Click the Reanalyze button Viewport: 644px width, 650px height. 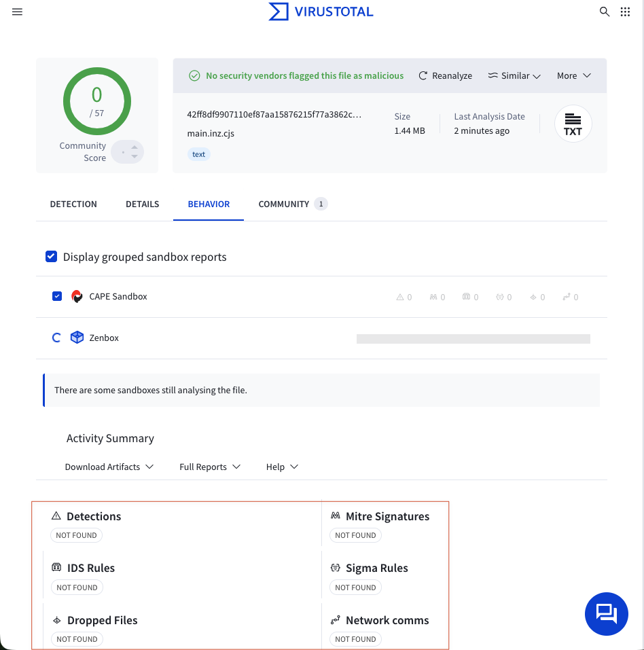(446, 75)
